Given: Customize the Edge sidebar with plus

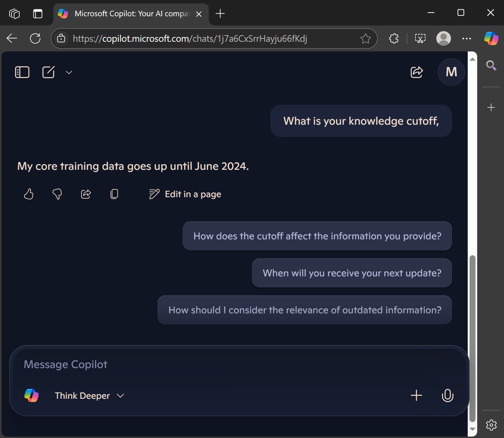Looking at the screenshot, I should click(x=491, y=107).
